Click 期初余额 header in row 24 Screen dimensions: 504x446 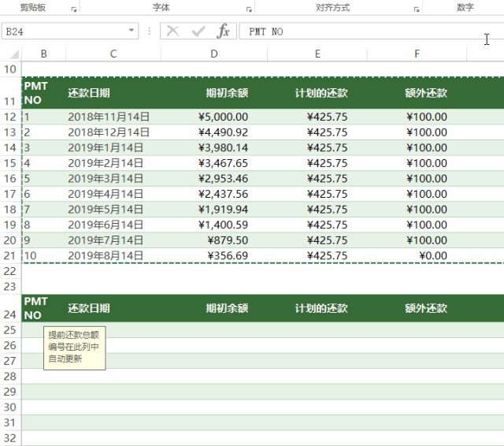(214, 308)
